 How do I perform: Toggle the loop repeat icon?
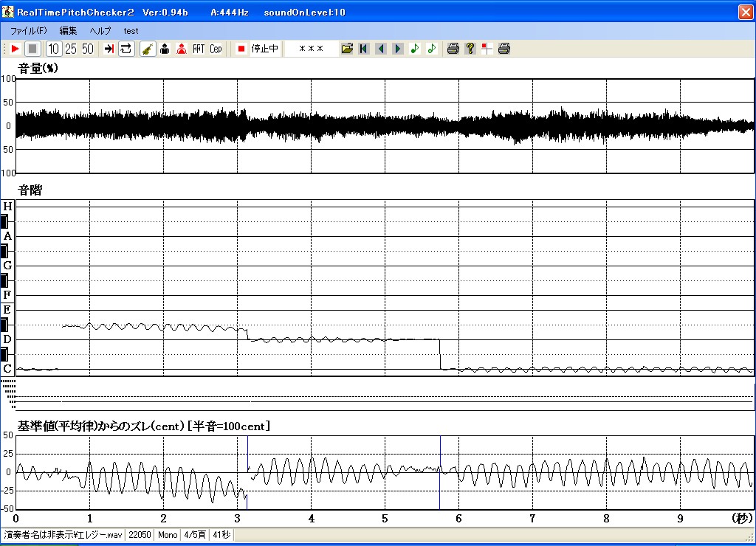126,49
